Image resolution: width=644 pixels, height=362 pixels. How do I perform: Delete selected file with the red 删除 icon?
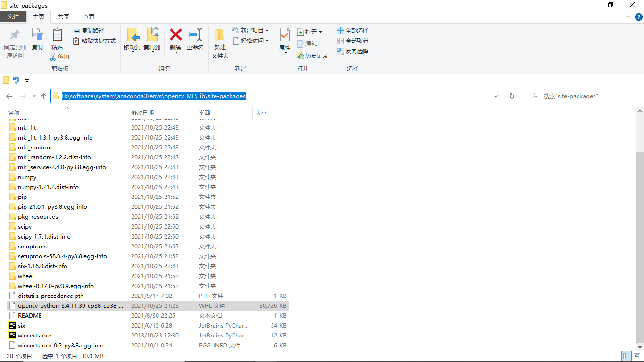pos(175,41)
